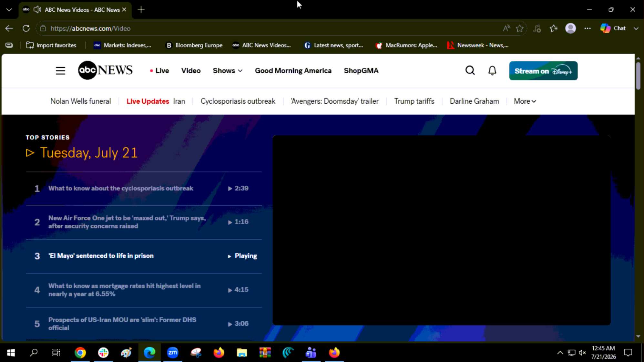644x362 pixels.
Task: Go to the ABC News logo homepage
Action: pyautogui.click(x=105, y=70)
